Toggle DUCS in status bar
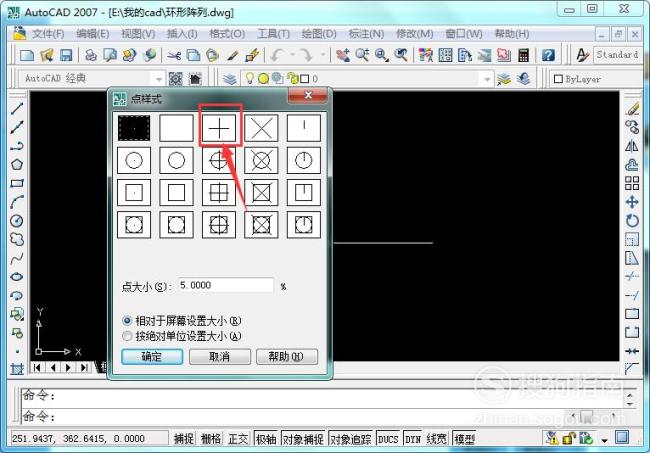The height and width of the screenshot is (453, 650). point(388,439)
